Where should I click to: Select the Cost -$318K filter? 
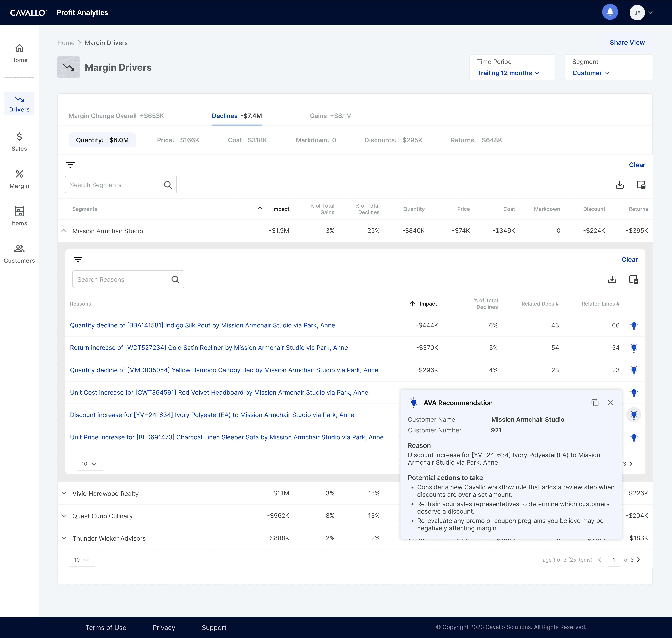247,140
